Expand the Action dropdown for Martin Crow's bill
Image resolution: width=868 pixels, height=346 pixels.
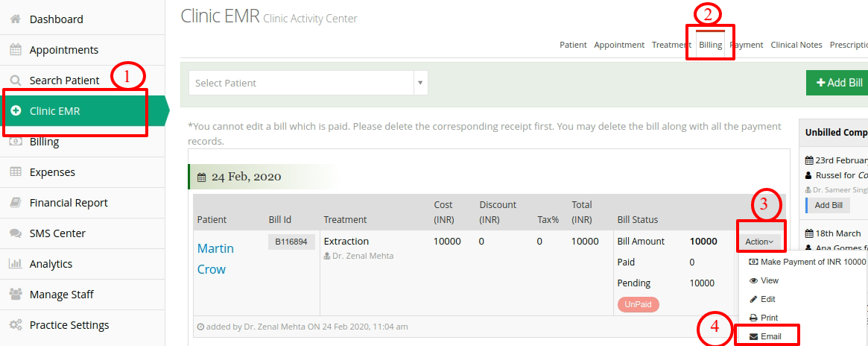click(x=759, y=242)
